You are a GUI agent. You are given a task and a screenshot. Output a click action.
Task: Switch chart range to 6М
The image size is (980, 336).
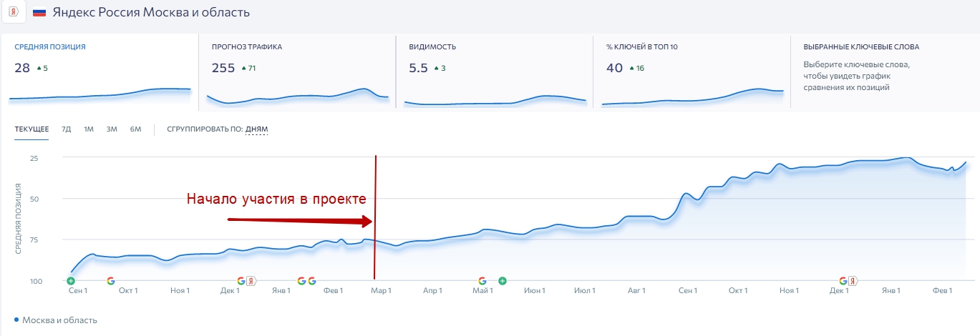135,129
